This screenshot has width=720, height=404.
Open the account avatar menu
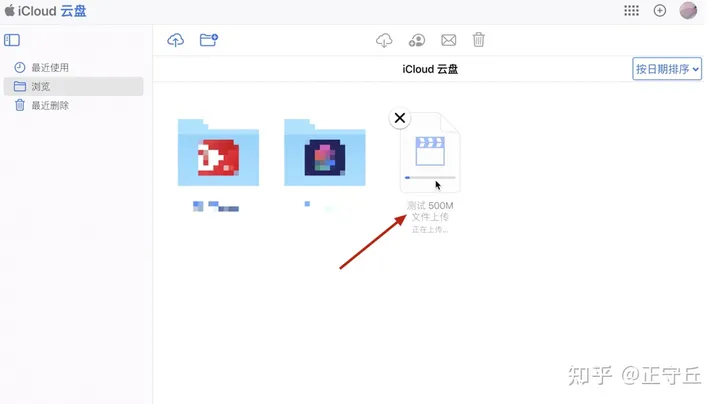(x=688, y=11)
